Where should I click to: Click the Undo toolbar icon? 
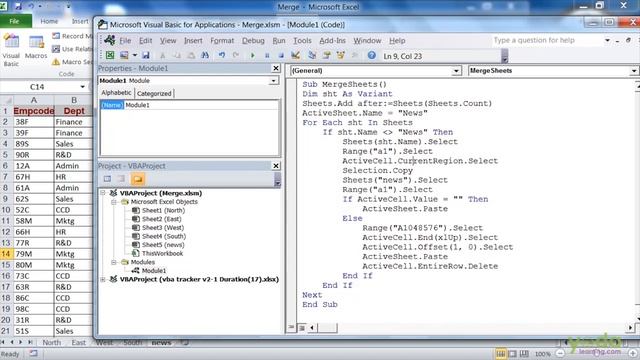coord(222,55)
